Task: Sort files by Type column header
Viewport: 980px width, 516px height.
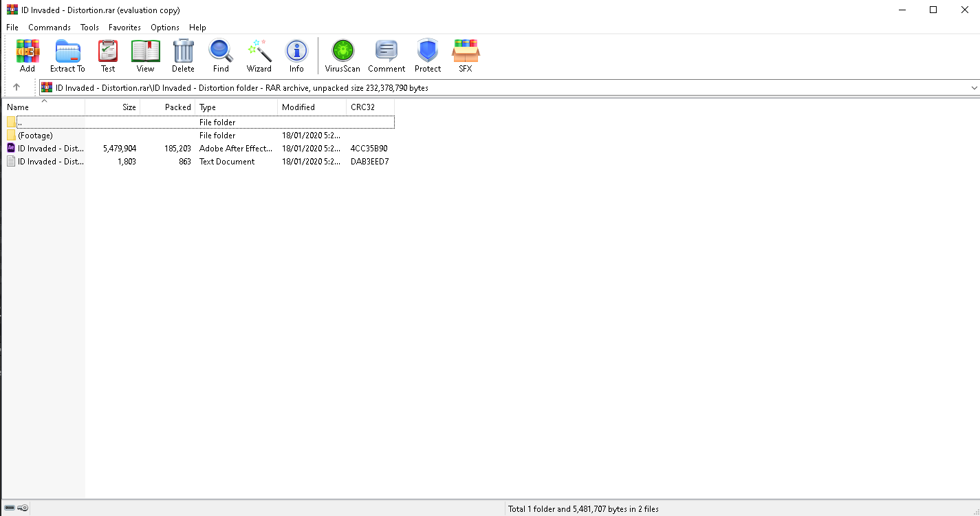Action: coord(237,107)
